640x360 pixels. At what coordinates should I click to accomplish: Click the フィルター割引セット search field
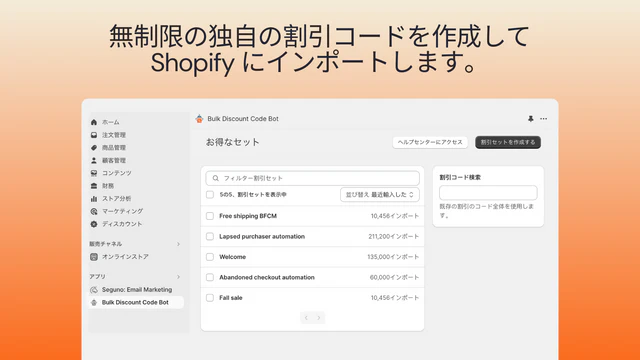313,178
